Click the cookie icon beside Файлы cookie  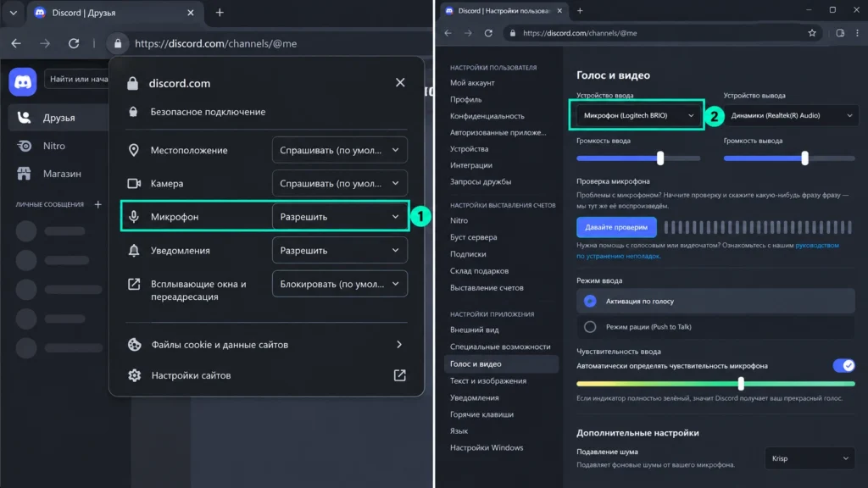pos(134,344)
